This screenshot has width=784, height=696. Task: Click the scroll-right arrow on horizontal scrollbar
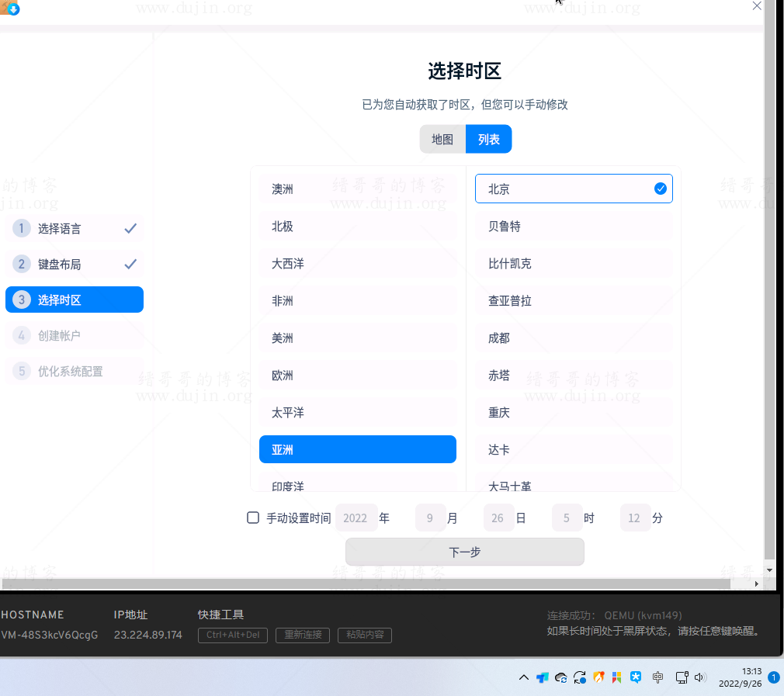(757, 583)
